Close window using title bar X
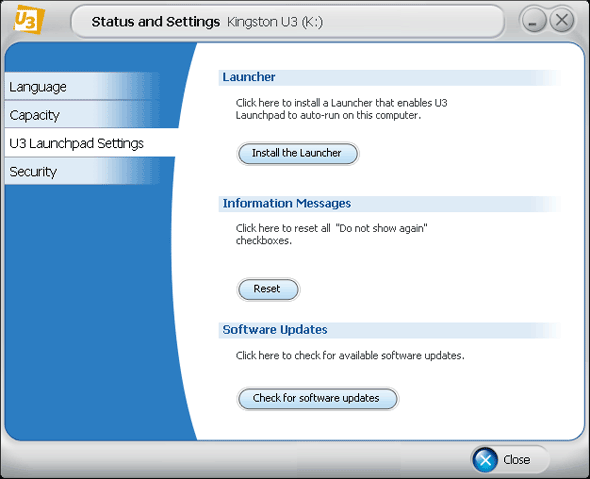The width and height of the screenshot is (590, 479). pyautogui.click(x=562, y=20)
